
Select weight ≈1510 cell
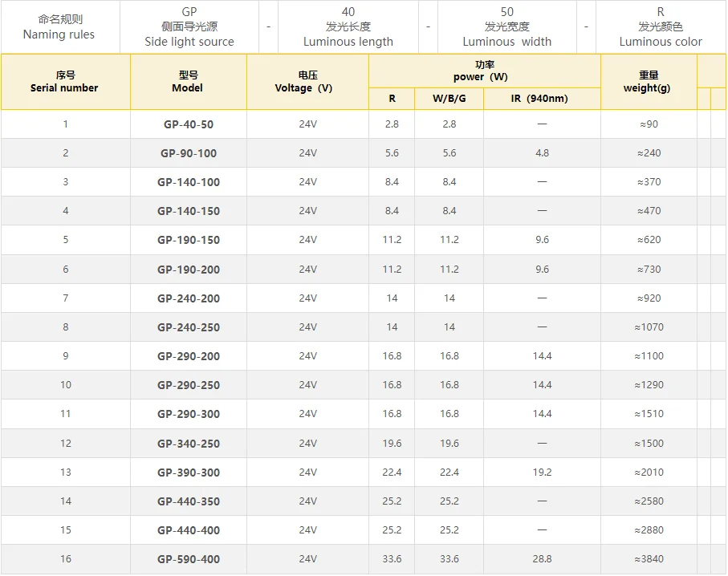coord(649,414)
